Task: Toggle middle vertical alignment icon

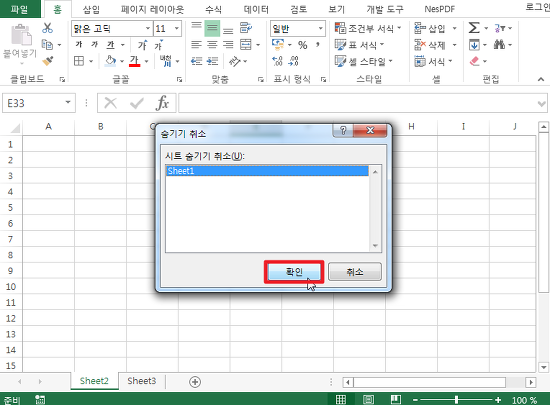Action: [x=212, y=28]
